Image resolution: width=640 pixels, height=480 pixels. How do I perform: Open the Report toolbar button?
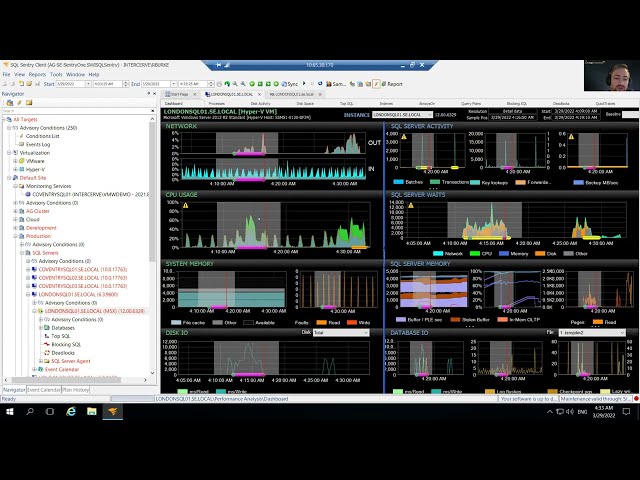point(392,84)
